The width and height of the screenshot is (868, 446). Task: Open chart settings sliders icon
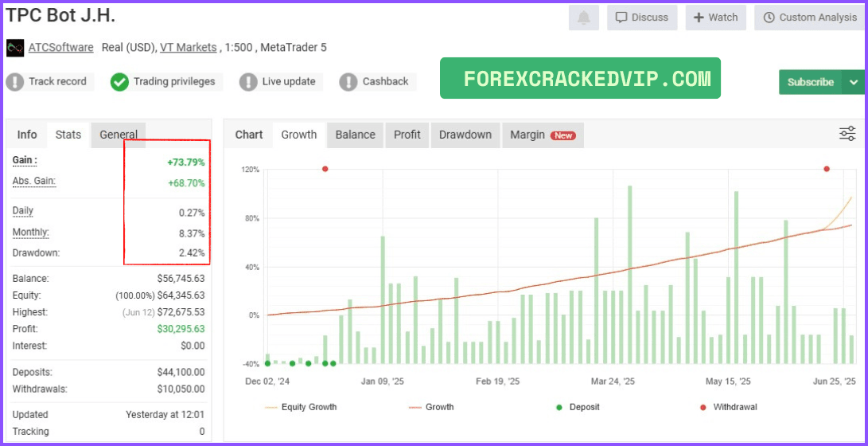pyautogui.click(x=847, y=134)
